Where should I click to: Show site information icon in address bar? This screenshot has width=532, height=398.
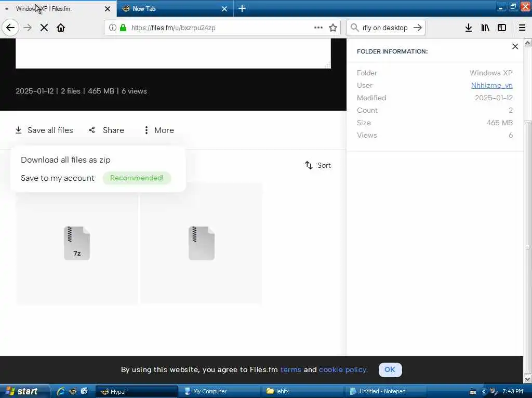112,28
